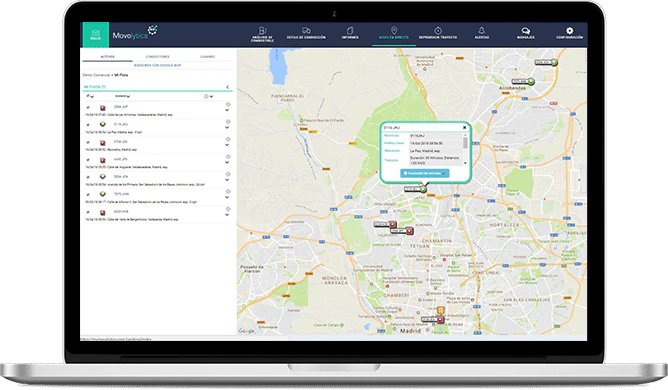Screen dimensions: 668x390
Task: Switch to the Conductores tab
Action: 158,57
